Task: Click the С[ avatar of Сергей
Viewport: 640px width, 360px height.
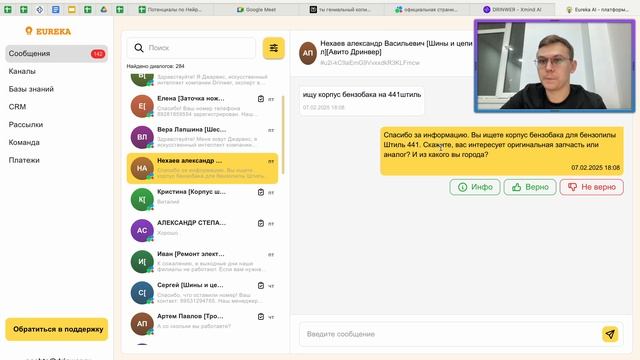Action: [142, 293]
